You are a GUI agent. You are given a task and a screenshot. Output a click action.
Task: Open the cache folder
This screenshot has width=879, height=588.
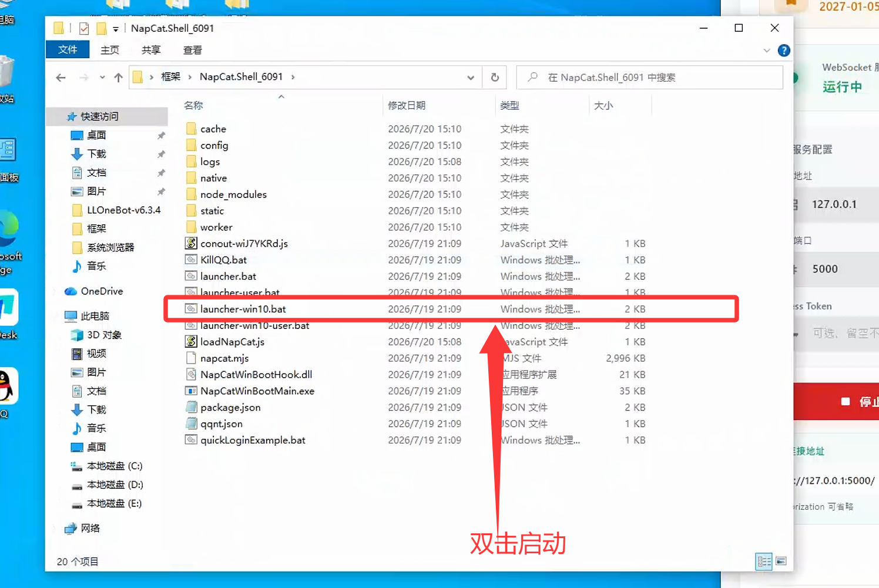tap(213, 129)
